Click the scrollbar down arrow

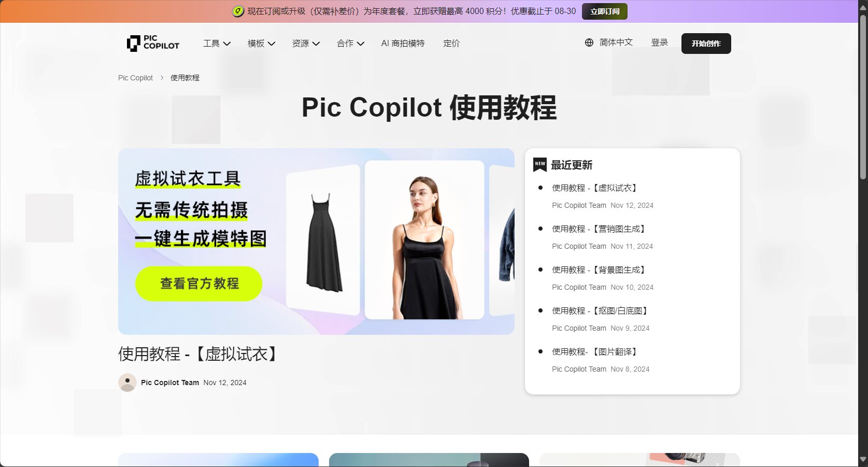(863, 459)
